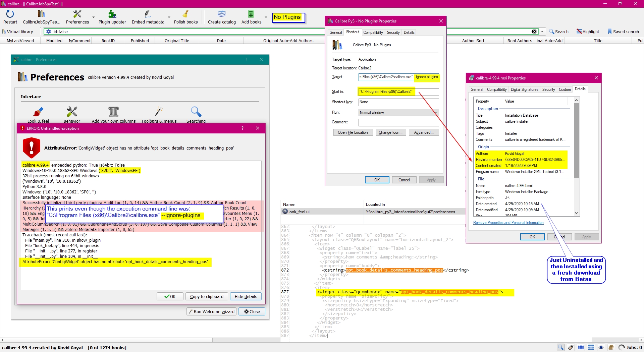The height and width of the screenshot is (352, 644).
Task: Select Details tab in msi Properties
Action: click(580, 89)
